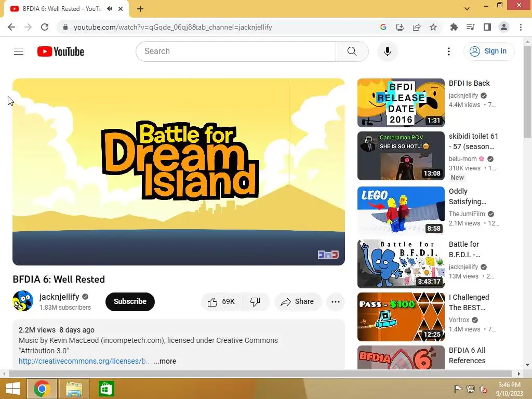This screenshot has width=532, height=399.
Task: Open belu-mom channel name
Action: pos(463,159)
